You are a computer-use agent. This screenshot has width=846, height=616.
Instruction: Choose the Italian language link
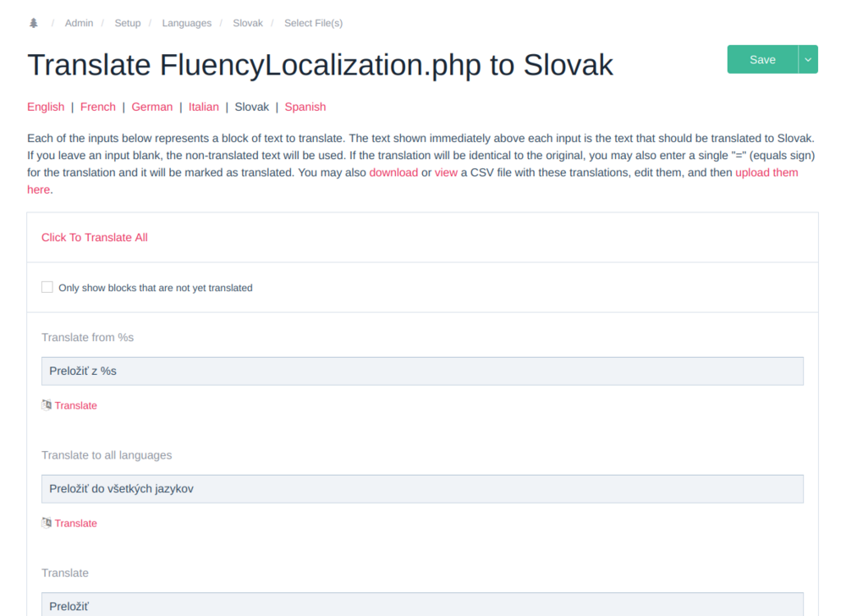204,107
